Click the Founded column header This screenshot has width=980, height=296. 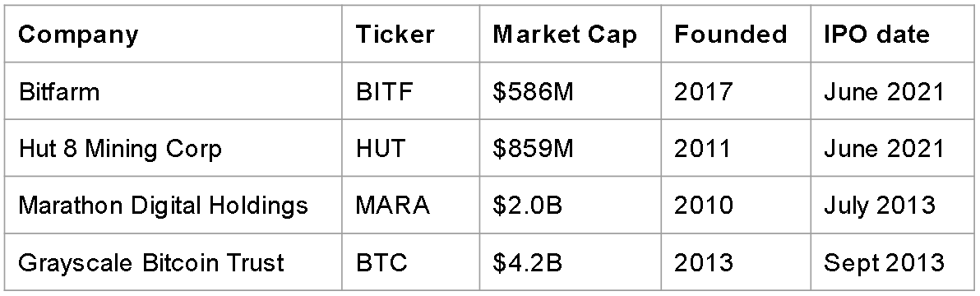[736, 34]
